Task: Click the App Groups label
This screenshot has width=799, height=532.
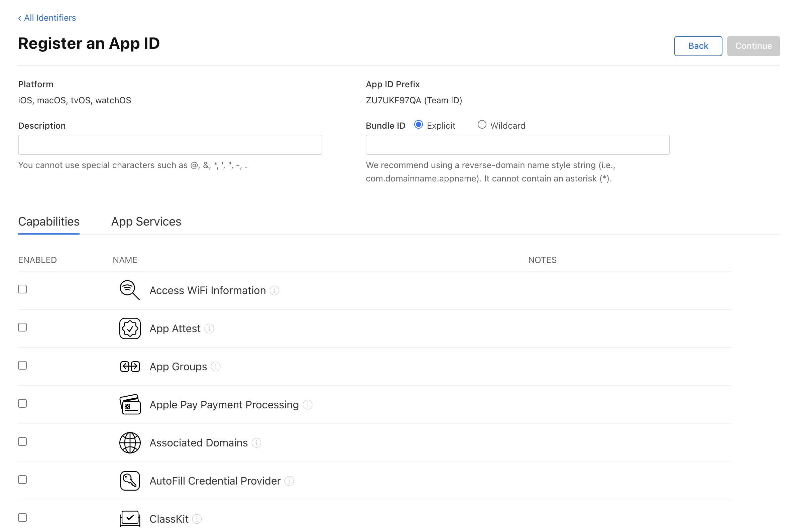Action: tap(178, 367)
